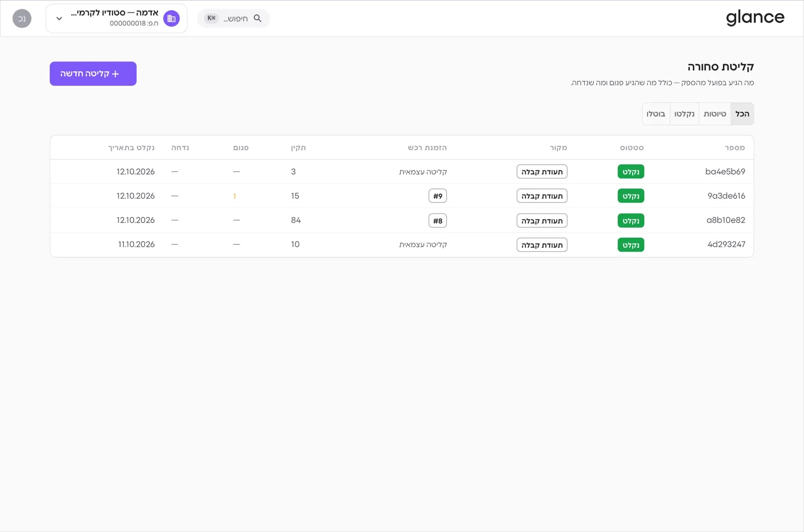Click קליטה עצמאית in row ba4e5b69
The height and width of the screenshot is (532, 804).
tap(423, 172)
